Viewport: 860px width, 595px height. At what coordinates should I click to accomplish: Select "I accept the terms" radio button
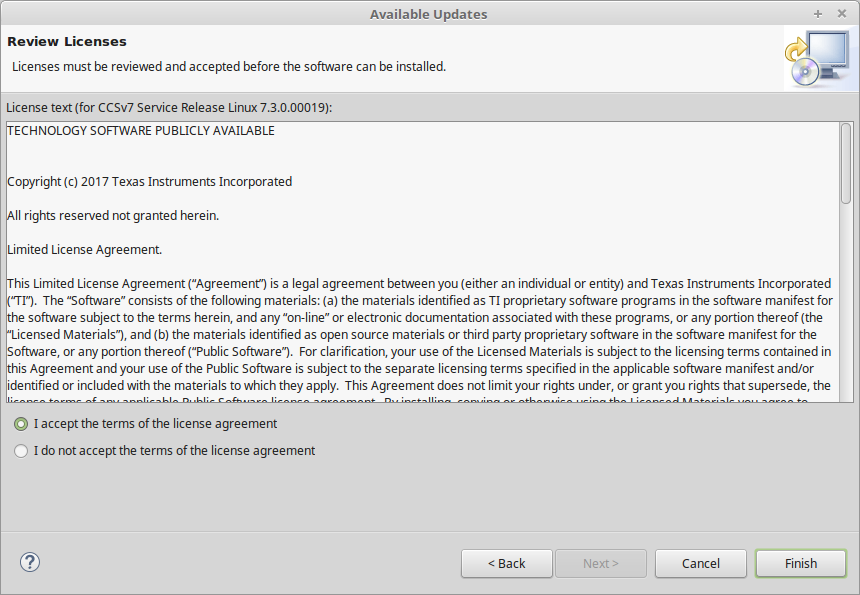(22, 424)
